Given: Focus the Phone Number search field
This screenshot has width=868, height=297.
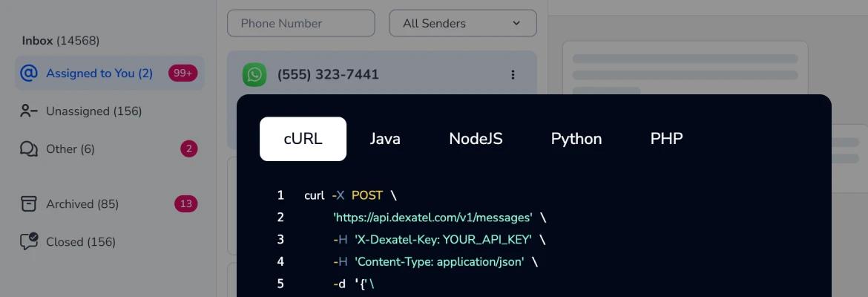Looking at the screenshot, I should point(301,23).
